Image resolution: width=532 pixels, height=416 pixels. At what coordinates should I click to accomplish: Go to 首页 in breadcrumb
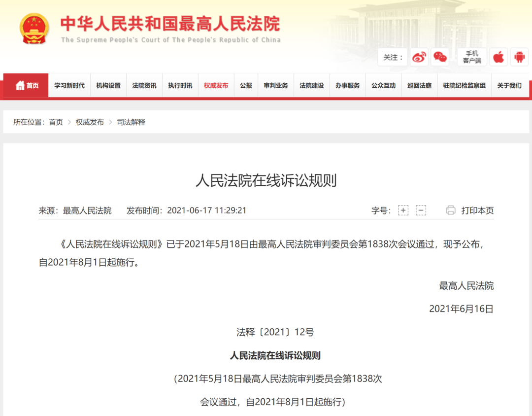56,122
